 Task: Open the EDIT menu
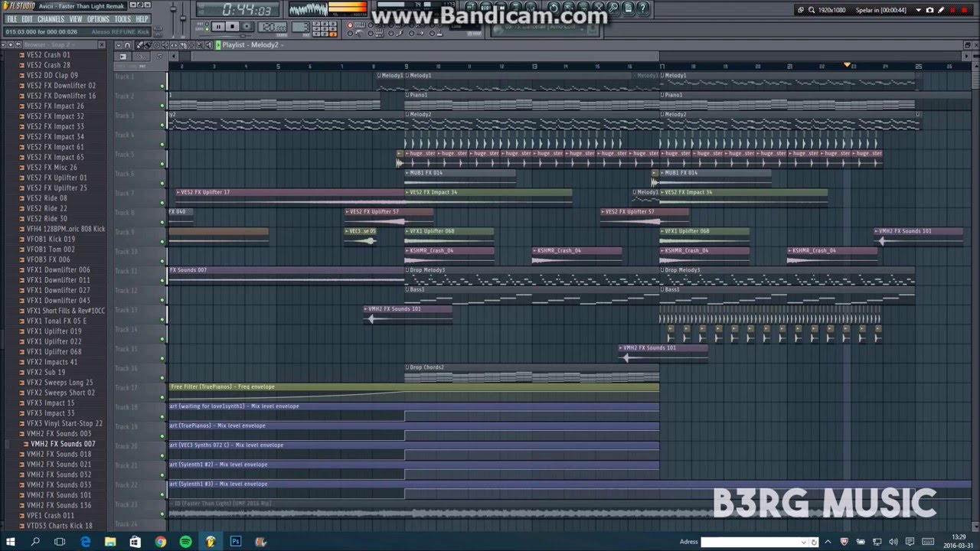point(27,19)
